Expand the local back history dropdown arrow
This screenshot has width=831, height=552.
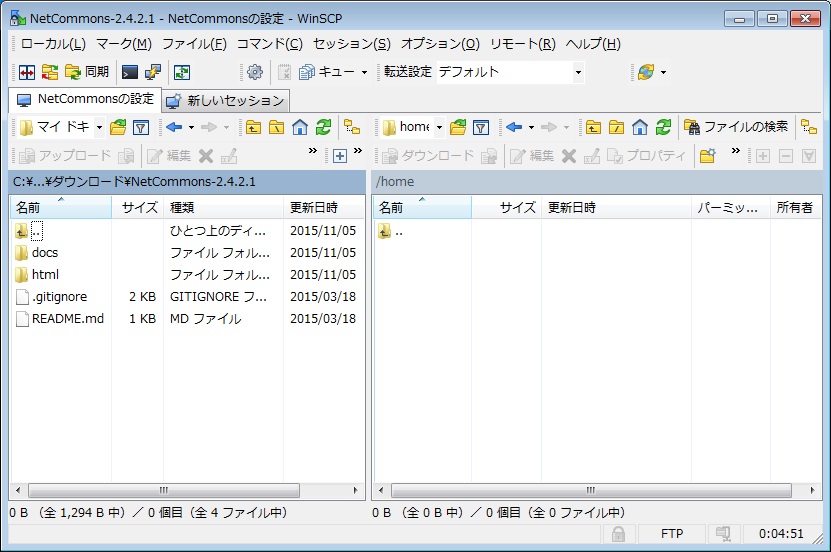point(191,127)
